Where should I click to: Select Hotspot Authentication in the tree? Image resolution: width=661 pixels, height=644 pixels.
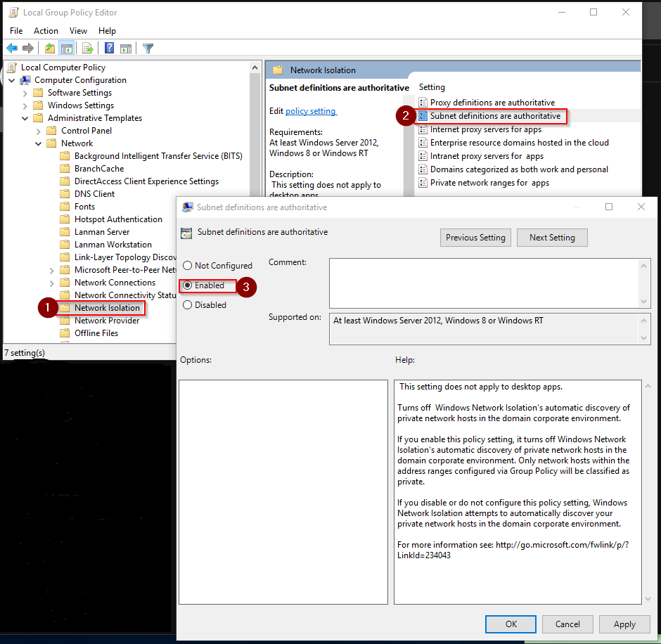(x=118, y=219)
